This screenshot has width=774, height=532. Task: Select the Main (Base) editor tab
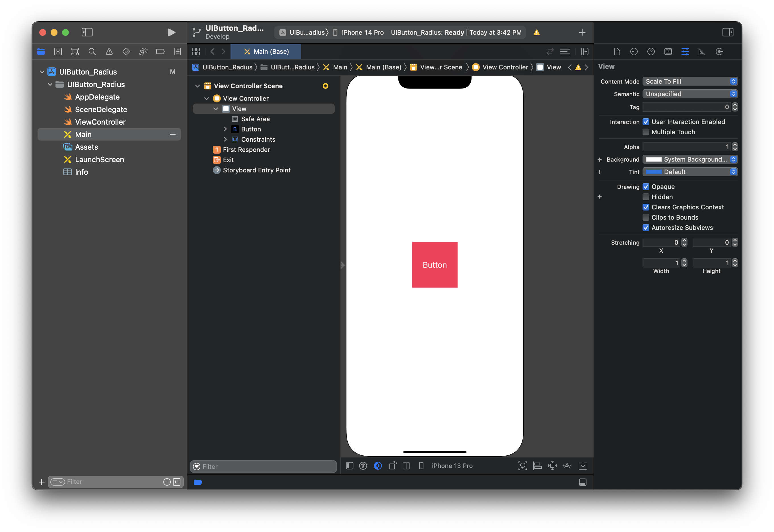pyautogui.click(x=266, y=52)
